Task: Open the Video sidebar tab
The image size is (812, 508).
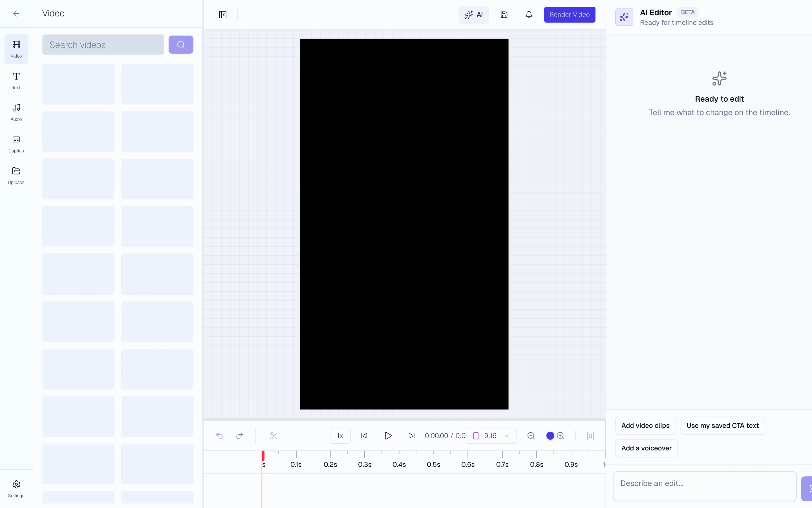Action: pyautogui.click(x=16, y=49)
